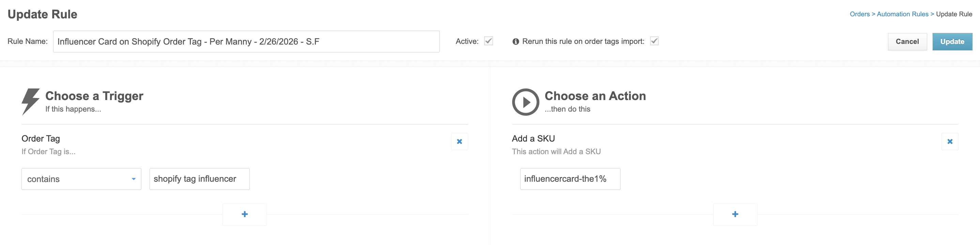Click the 'Choose a Trigger' heading
This screenshot has width=980, height=245.
pyautogui.click(x=94, y=96)
